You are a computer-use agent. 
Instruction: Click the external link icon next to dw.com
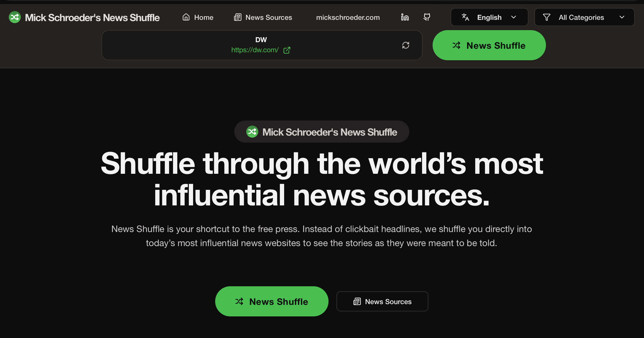287,50
